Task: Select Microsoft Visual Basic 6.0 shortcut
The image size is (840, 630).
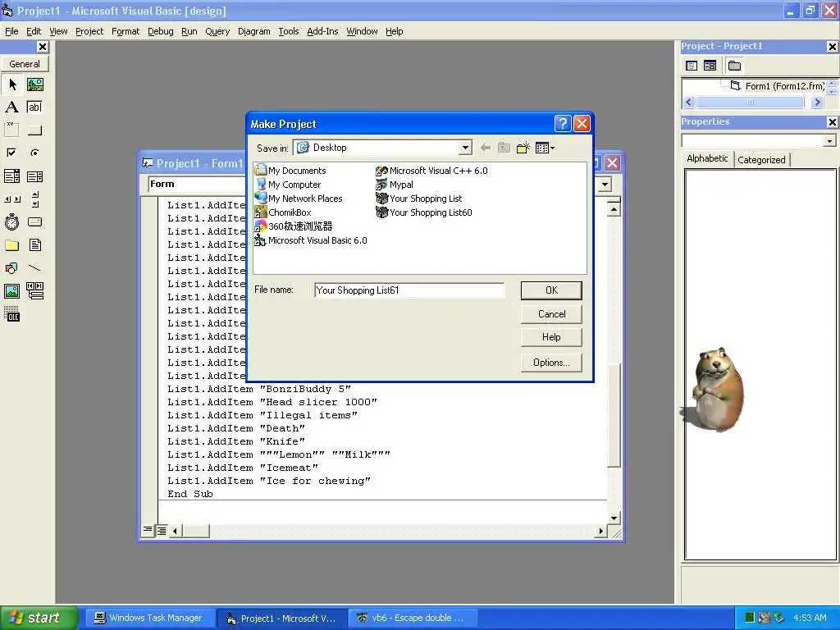Action: point(311,240)
